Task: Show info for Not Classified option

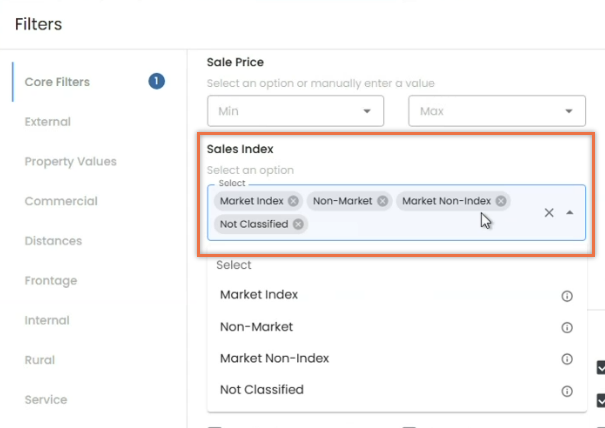Action: point(567,391)
